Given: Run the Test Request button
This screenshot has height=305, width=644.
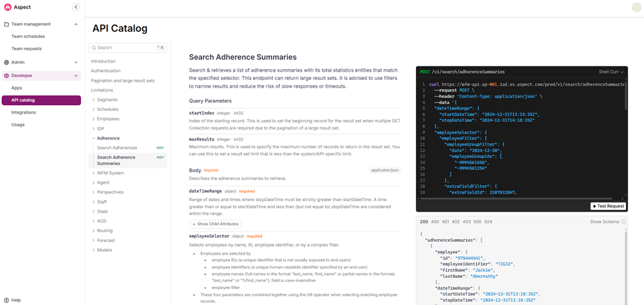Looking at the screenshot, I should click(608, 206).
